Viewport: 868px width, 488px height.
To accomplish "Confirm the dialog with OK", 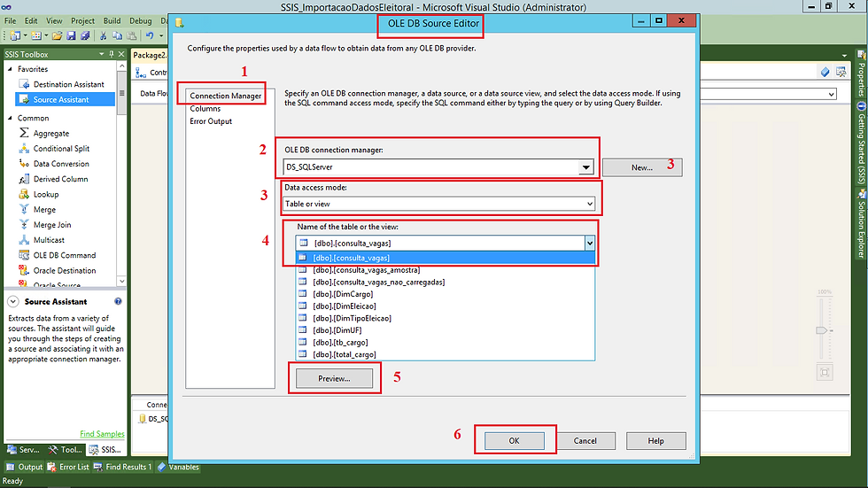I will pyautogui.click(x=515, y=440).
